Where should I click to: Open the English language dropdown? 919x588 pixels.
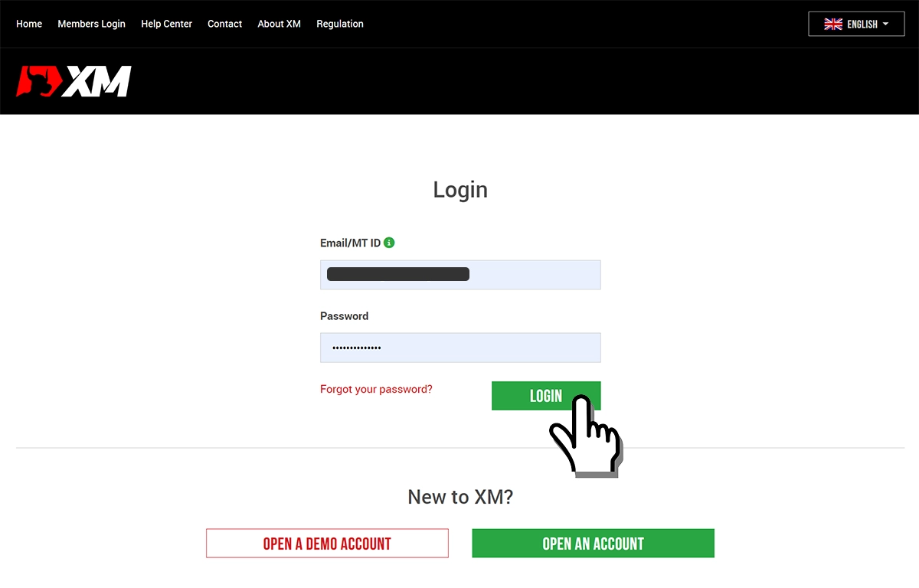click(856, 24)
